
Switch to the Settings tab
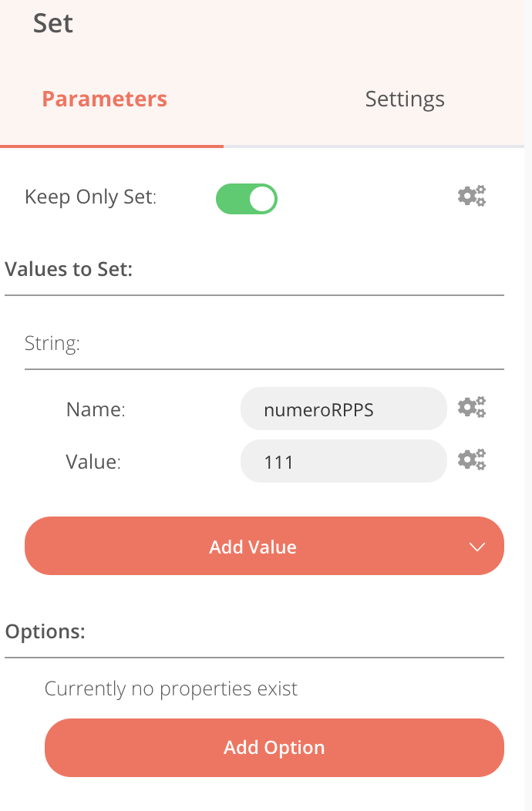tap(405, 99)
